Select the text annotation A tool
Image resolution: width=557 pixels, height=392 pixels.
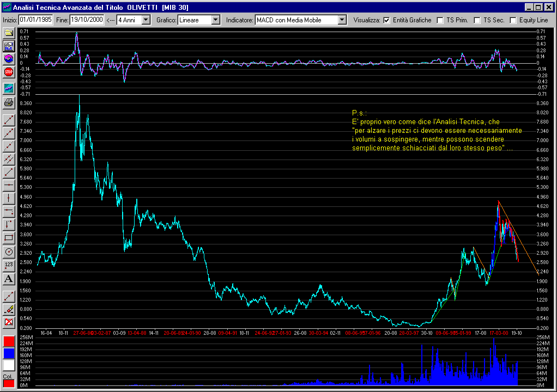(9, 279)
